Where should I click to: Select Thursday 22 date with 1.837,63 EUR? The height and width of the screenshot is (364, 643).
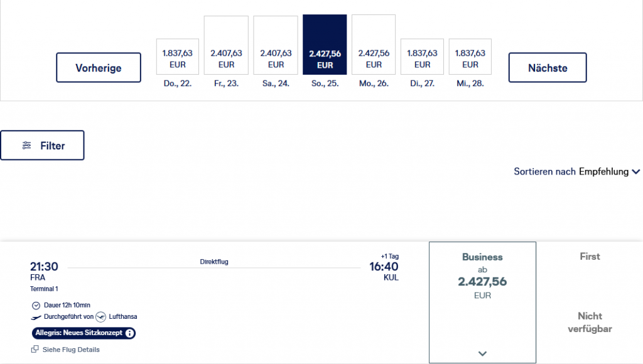pos(178,58)
